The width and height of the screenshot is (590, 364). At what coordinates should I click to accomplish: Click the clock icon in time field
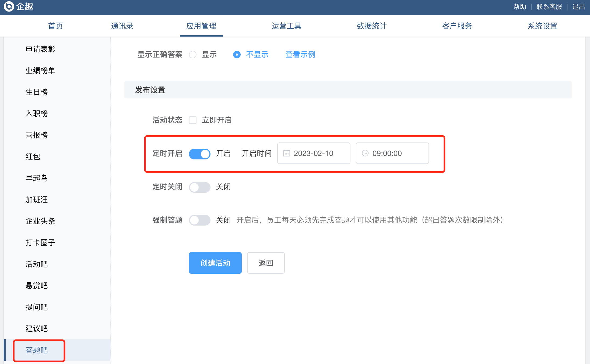pyautogui.click(x=365, y=153)
